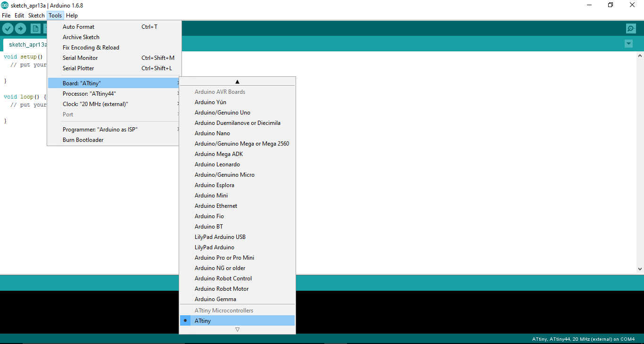Select Fix Encoding & Reload

point(114,48)
